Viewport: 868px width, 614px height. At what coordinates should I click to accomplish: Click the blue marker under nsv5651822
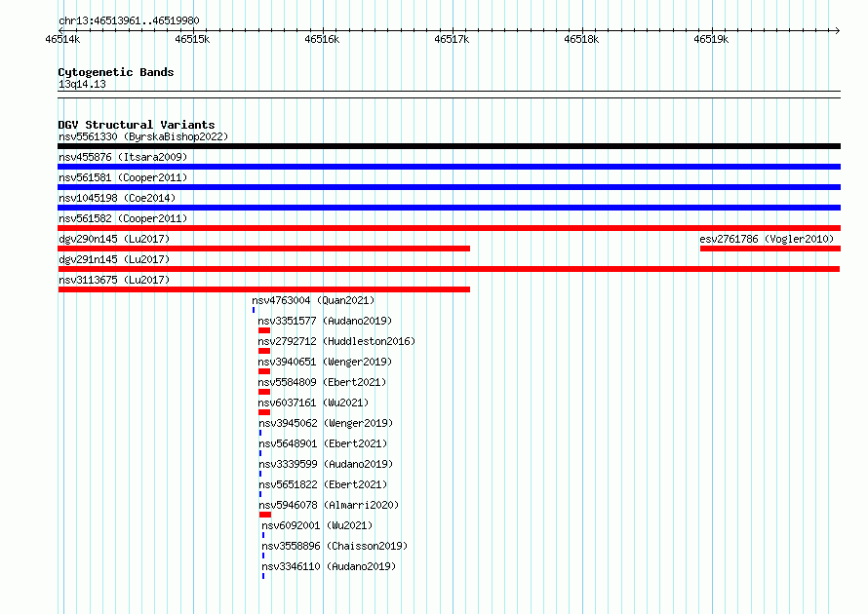point(260,494)
